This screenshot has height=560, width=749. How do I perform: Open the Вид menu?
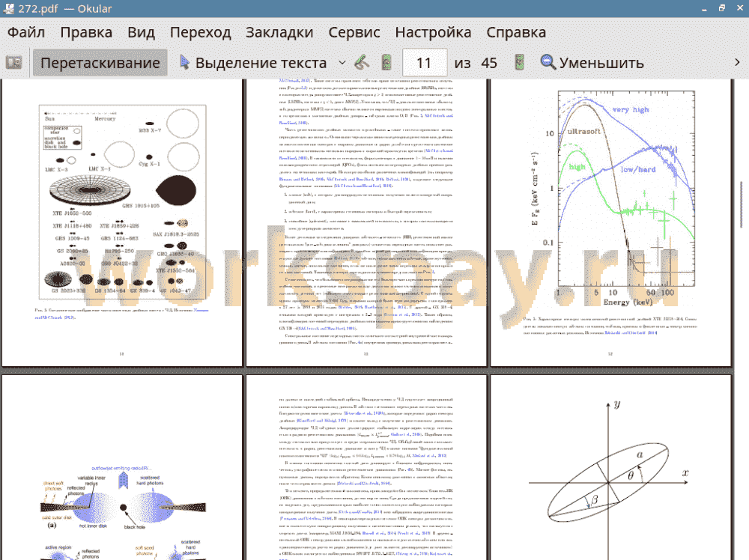click(142, 32)
